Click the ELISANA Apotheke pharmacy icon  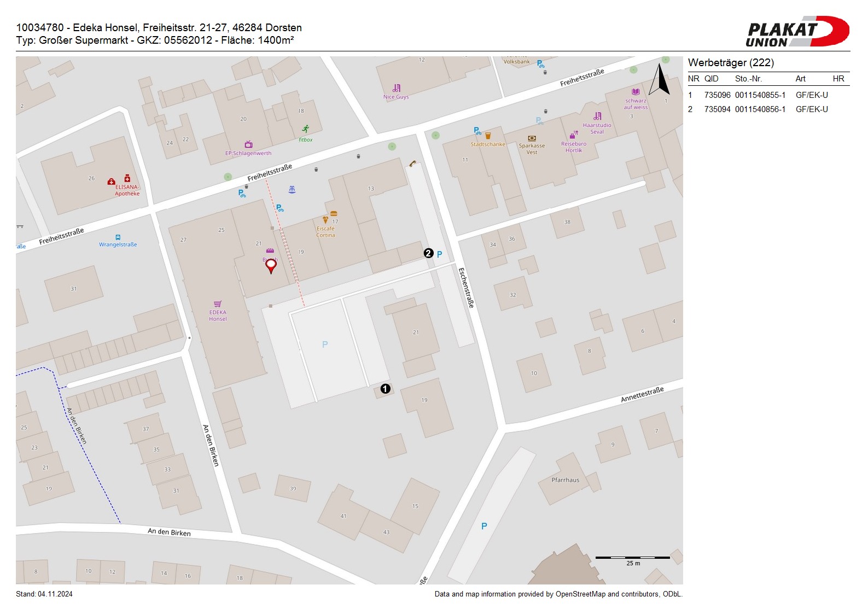click(127, 178)
